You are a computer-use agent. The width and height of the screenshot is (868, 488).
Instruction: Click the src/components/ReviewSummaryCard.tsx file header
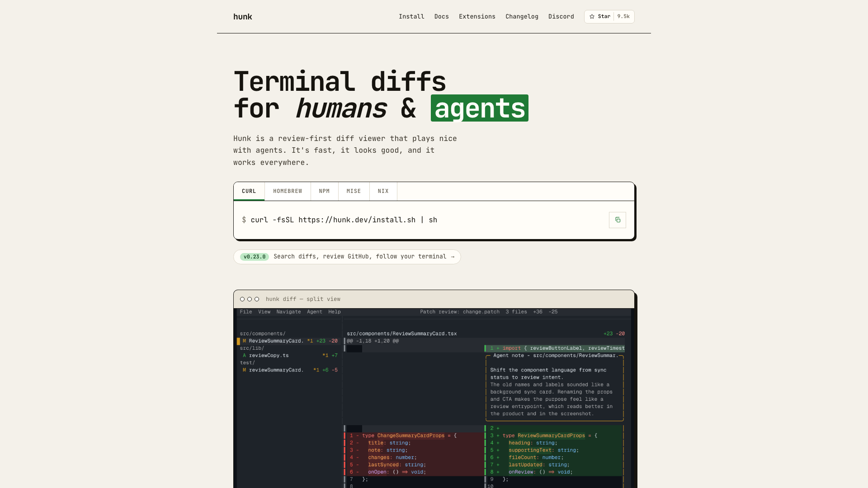402,334
